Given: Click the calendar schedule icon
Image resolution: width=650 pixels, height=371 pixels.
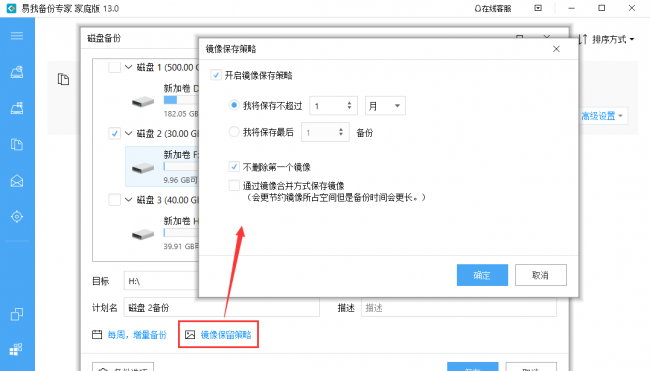Looking at the screenshot, I should point(97,335).
